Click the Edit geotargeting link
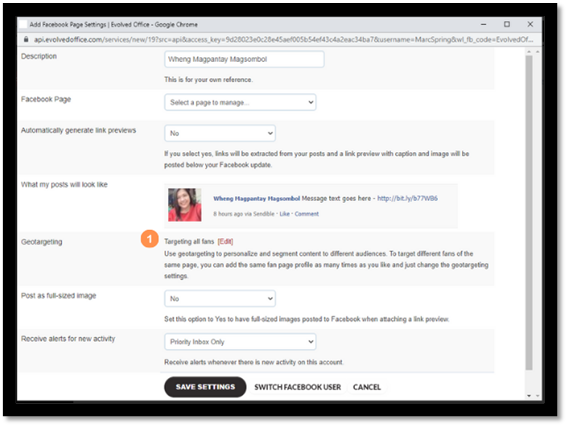The height and width of the screenshot is (426, 566). pyautogui.click(x=225, y=242)
